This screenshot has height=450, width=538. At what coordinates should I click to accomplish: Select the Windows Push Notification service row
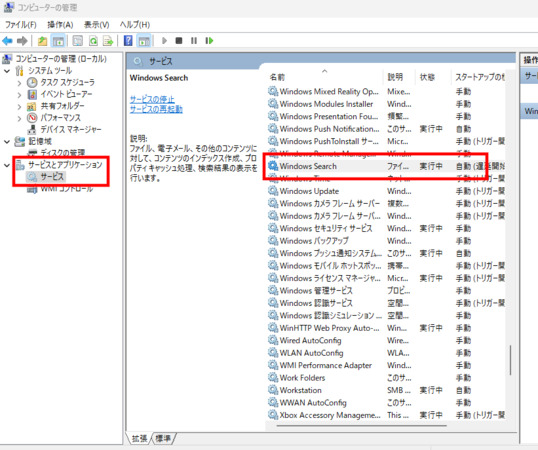[x=386, y=129]
